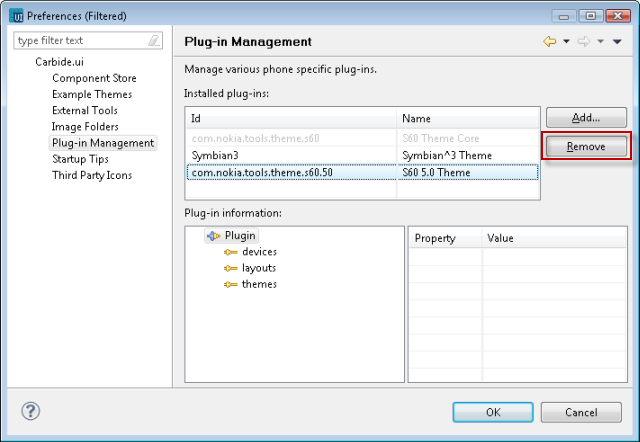Click the Add... button
Screen dimensions: 640x442
click(x=586, y=118)
